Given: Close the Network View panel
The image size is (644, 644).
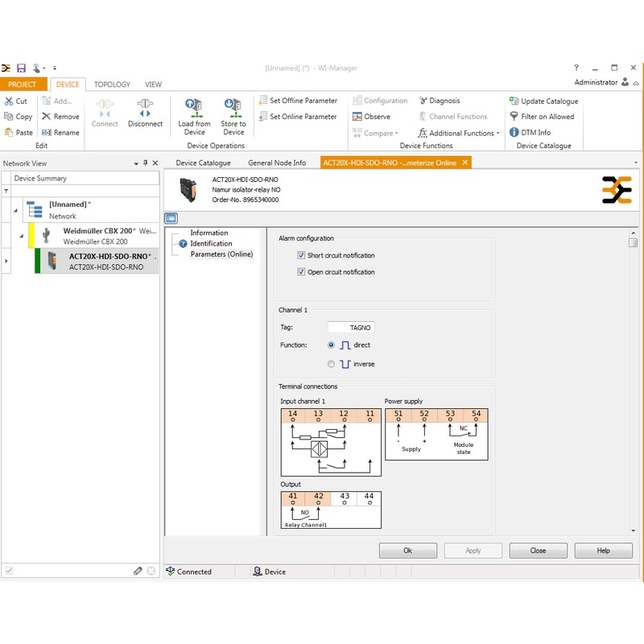Looking at the screenshot, I should (155, 163).
